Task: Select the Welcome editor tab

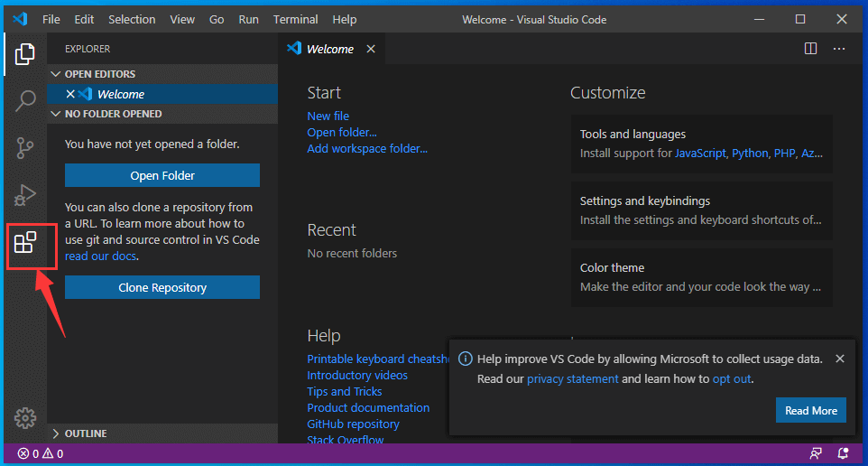Action: (x=330, y=49)
